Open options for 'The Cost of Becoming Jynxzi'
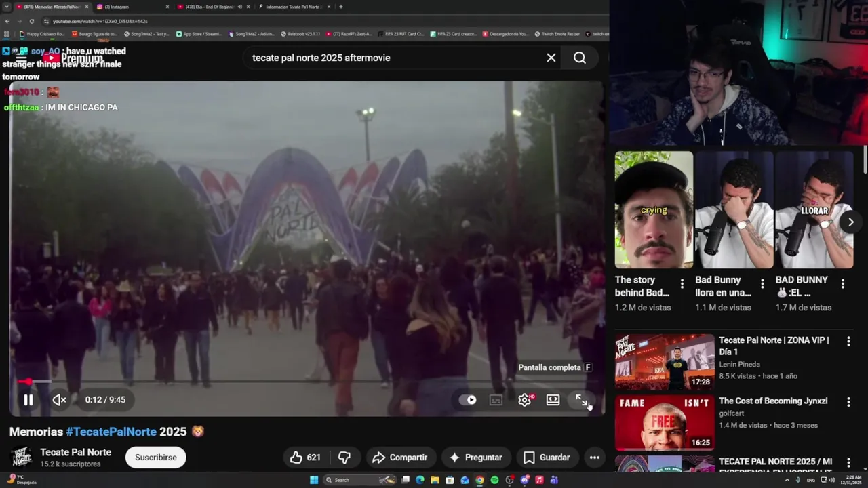 coord(848,402)
